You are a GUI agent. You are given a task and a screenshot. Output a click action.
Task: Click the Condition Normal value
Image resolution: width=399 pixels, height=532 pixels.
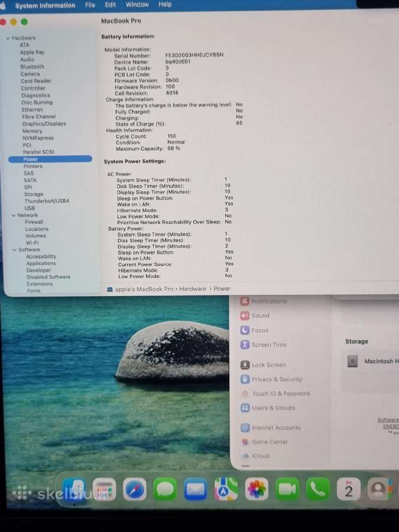coord(176,142)
